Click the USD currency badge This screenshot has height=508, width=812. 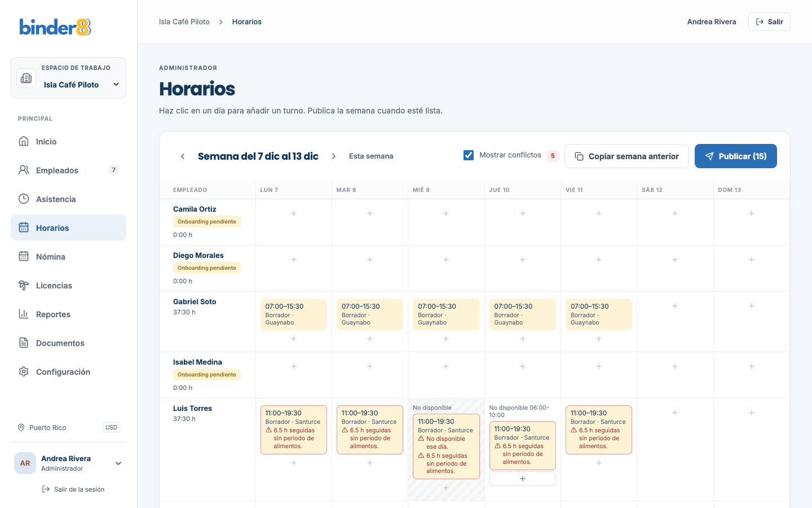111,427
